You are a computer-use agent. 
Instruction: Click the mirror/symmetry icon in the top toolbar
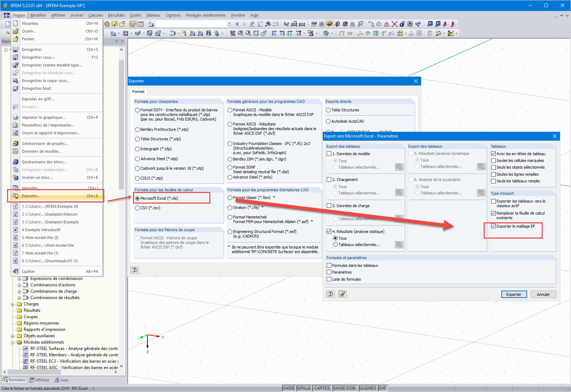point(387,24)
